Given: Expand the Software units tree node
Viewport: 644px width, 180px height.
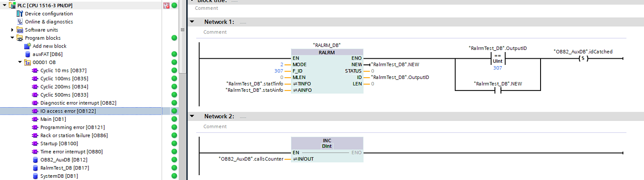Looking at the screenshot, I should tap(12, 30).
